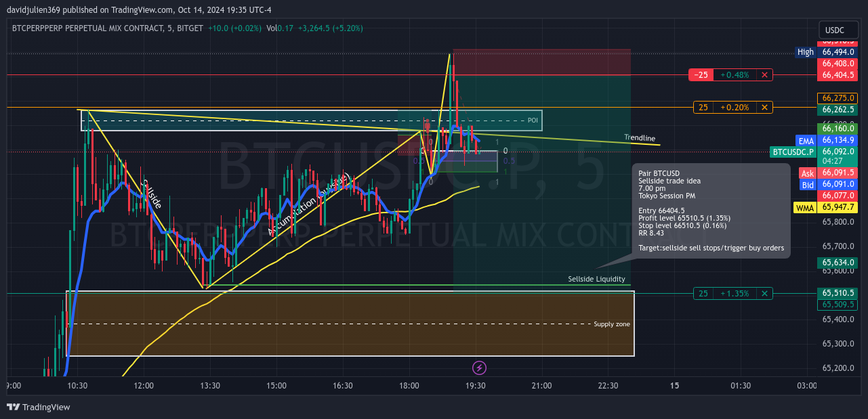Click the Ask price label
The image size is (868, 419).
click(808, 173)
